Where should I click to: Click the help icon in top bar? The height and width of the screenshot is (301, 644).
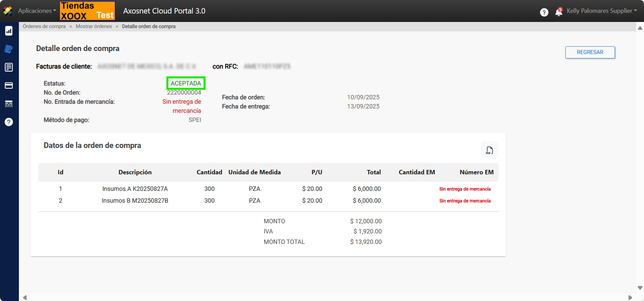coord(544,12)
